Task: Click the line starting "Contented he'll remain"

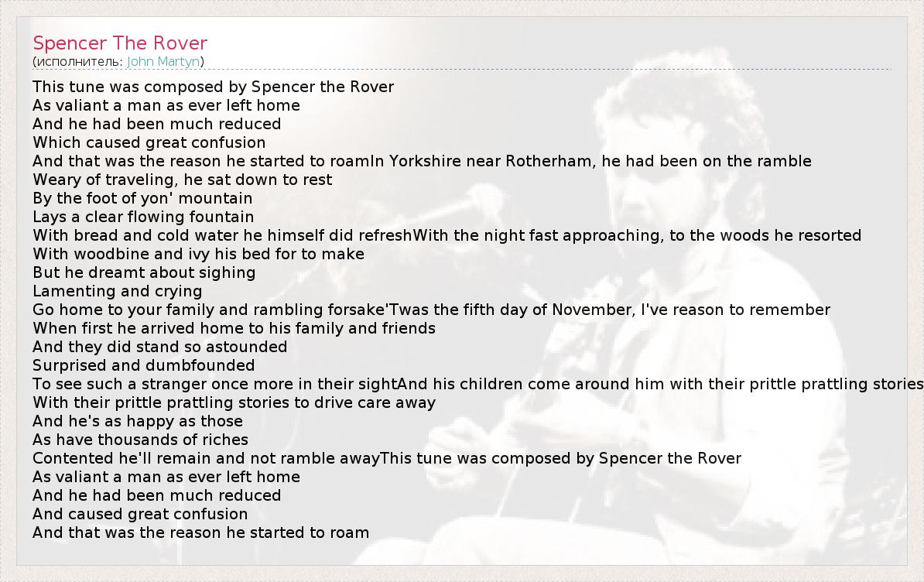Action: pos(206,458)
